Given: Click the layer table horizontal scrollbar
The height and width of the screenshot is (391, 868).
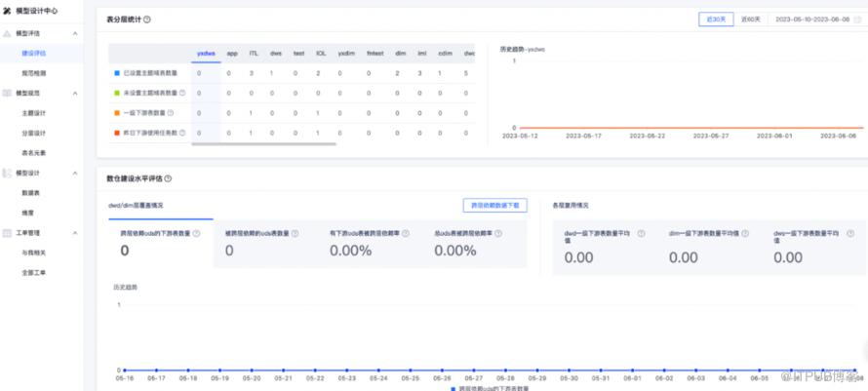Looking at the screenshot, I should 263,143.
